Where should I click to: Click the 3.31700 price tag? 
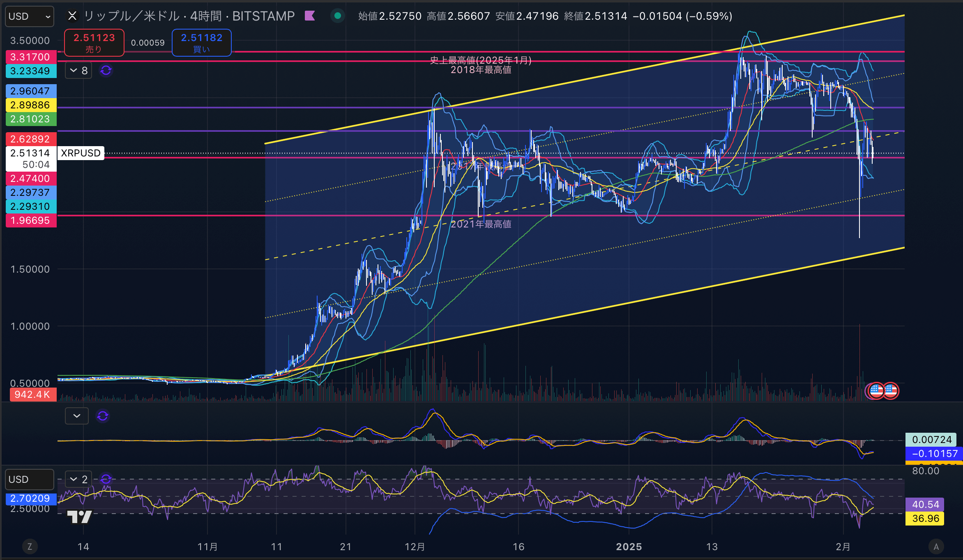pyautogui.click(x=31, y=57)
